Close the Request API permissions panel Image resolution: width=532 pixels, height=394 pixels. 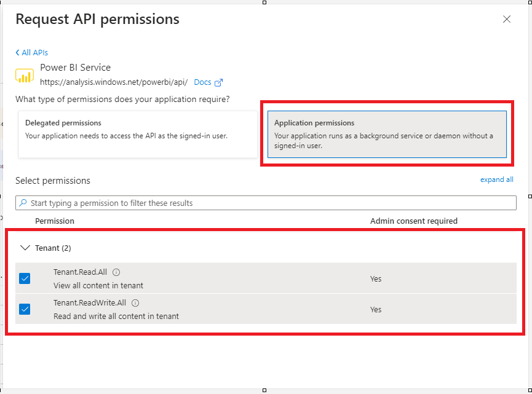pyautogui.click(x=506, y=19)
